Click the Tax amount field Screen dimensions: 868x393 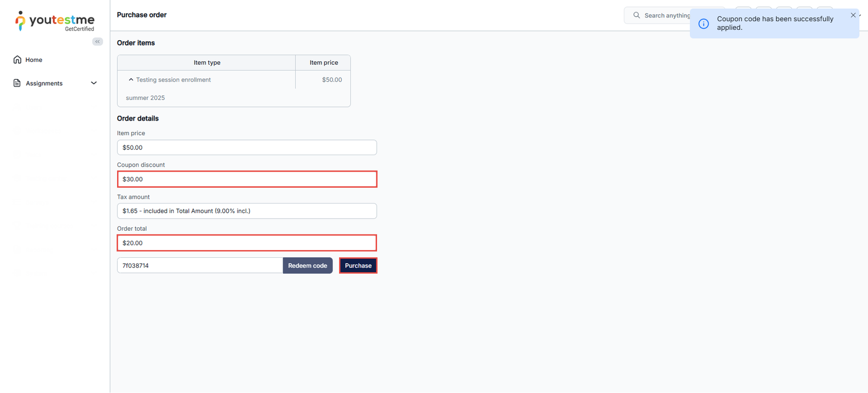coord(247,211)
